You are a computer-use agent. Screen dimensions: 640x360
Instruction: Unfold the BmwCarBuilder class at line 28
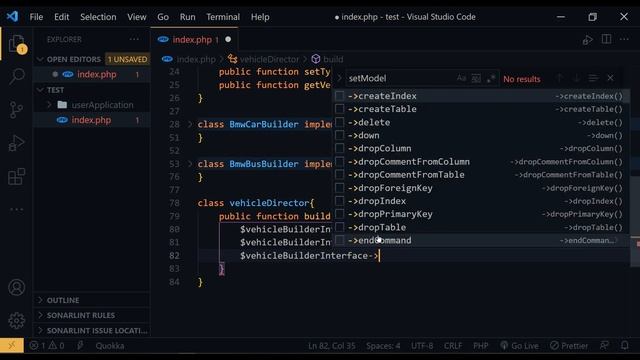(190, 124)
